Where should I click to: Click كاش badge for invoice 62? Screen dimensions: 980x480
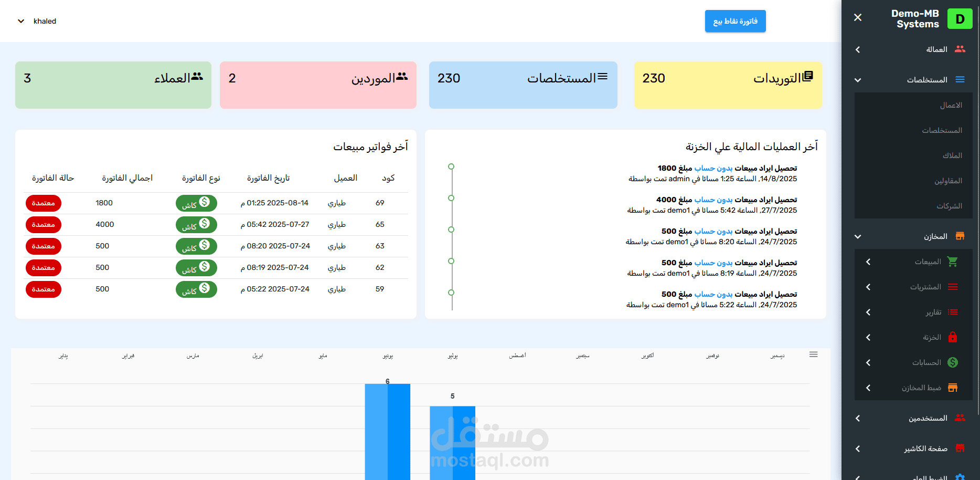pos(196,268)
